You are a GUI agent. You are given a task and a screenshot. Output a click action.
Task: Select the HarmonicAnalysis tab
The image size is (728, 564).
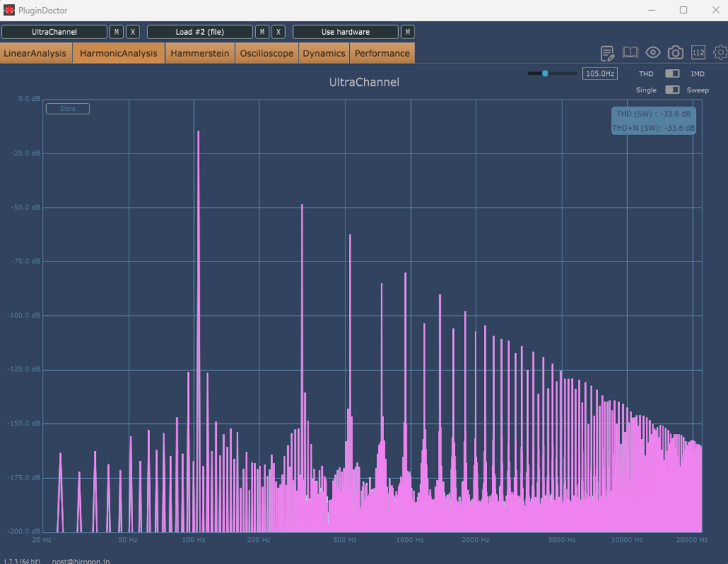coord(119,53)
